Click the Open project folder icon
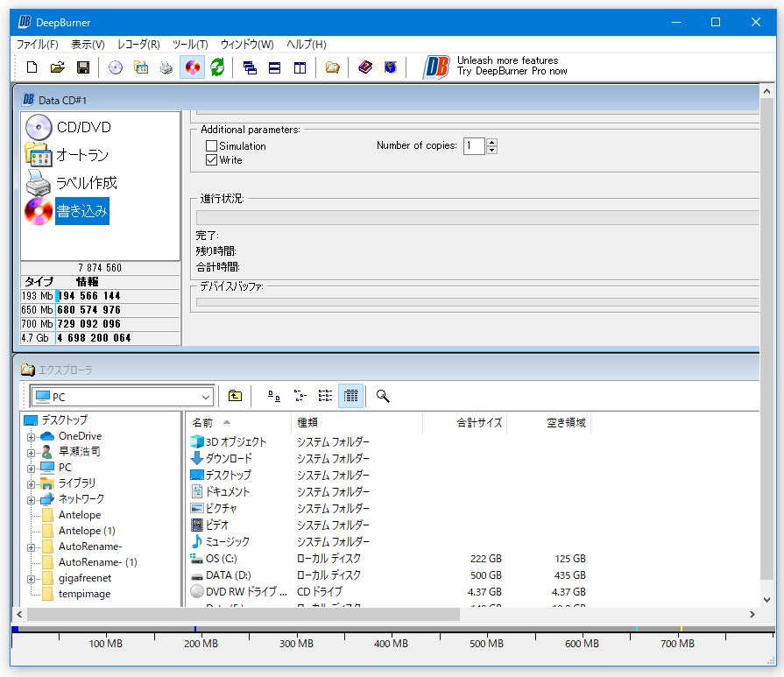Viewport: 784px width, 677px height. point(58,67)
